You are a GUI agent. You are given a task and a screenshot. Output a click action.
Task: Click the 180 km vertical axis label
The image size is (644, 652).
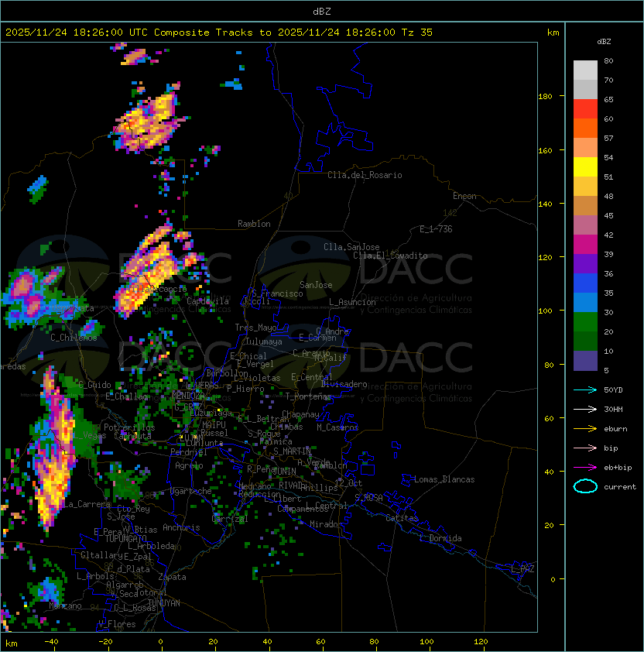545,97
